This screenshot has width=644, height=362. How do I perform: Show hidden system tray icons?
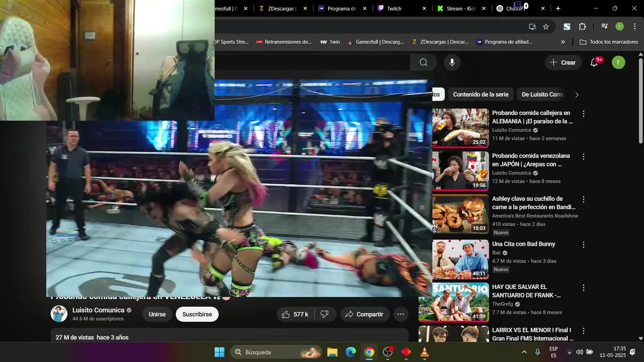[x=524, y=352]
